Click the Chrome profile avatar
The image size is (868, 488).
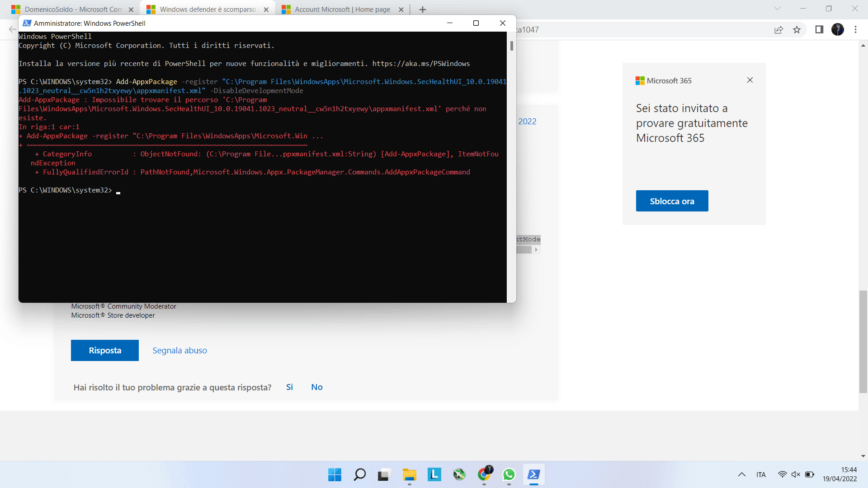[x=837, y=30]
